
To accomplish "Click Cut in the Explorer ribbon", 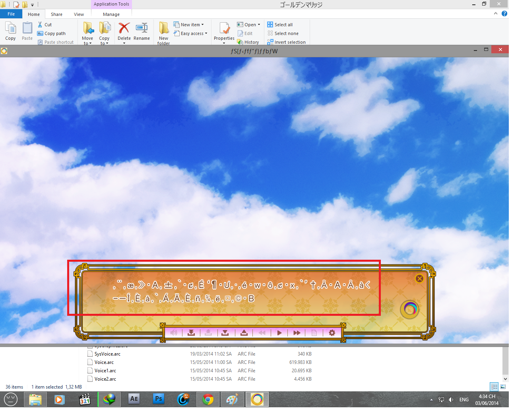I will [45, 25].
